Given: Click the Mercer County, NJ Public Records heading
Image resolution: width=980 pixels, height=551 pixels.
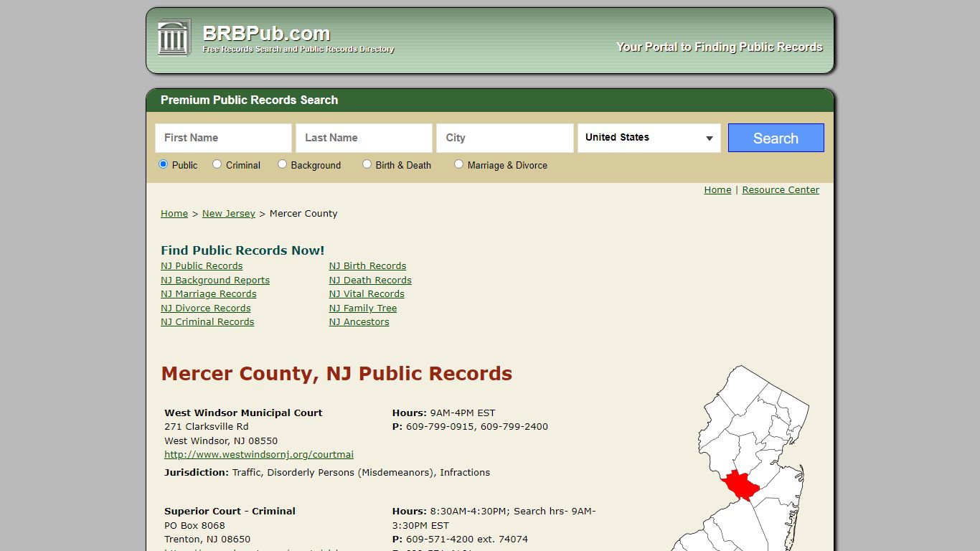Looking at the screenshot, I should tap(336, 374).
